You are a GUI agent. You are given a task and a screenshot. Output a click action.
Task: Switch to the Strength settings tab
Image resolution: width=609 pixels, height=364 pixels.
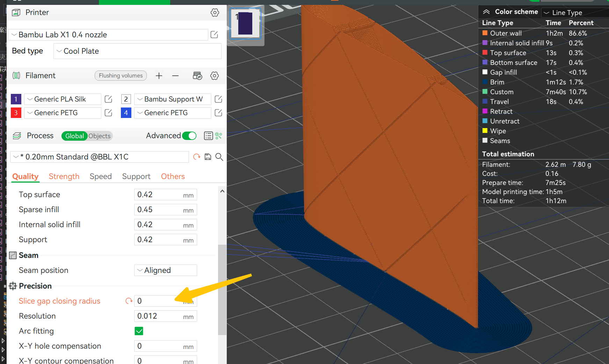tap(64, 176)
